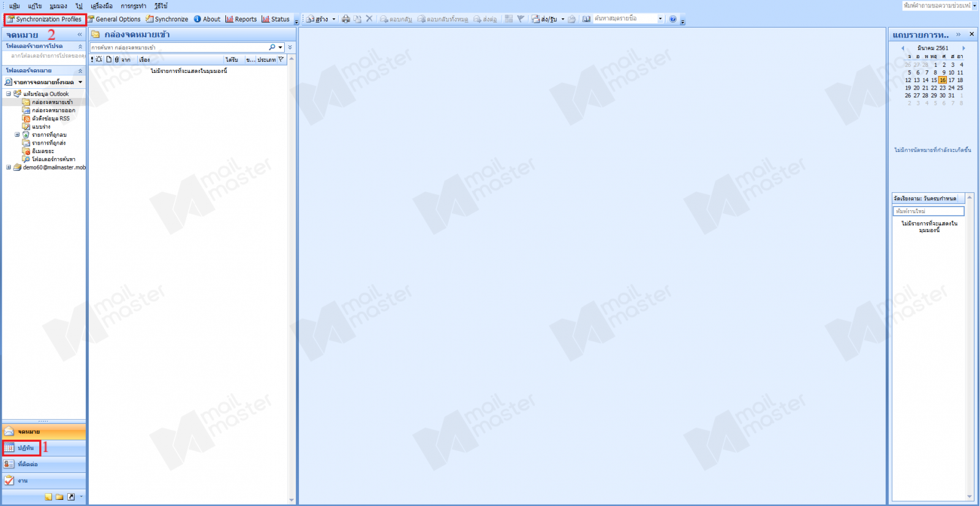Image resolution: width=980 pixels, height=506 pixels.
Task: Open the Folder List icon
Action: coord(59,497)
